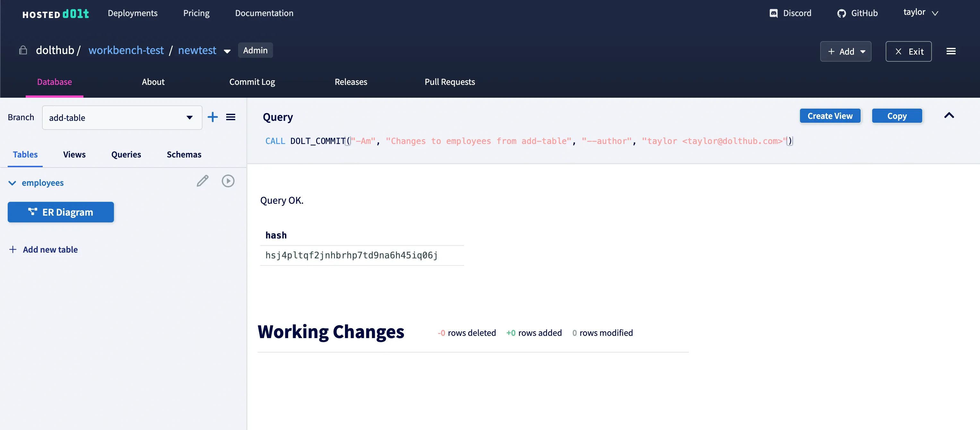
Task: Click Add new table link
Action: click(x=43, y=249)
